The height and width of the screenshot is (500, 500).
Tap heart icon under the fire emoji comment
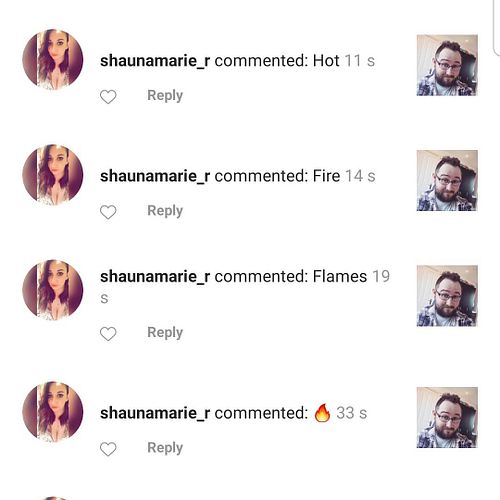(108, 449)
